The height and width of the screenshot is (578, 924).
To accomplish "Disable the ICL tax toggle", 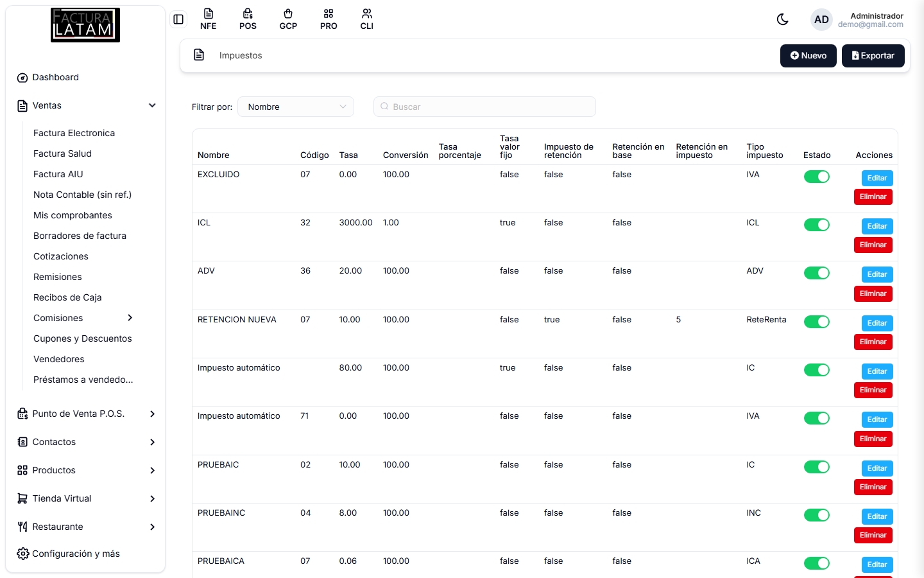I will (817, 225).
